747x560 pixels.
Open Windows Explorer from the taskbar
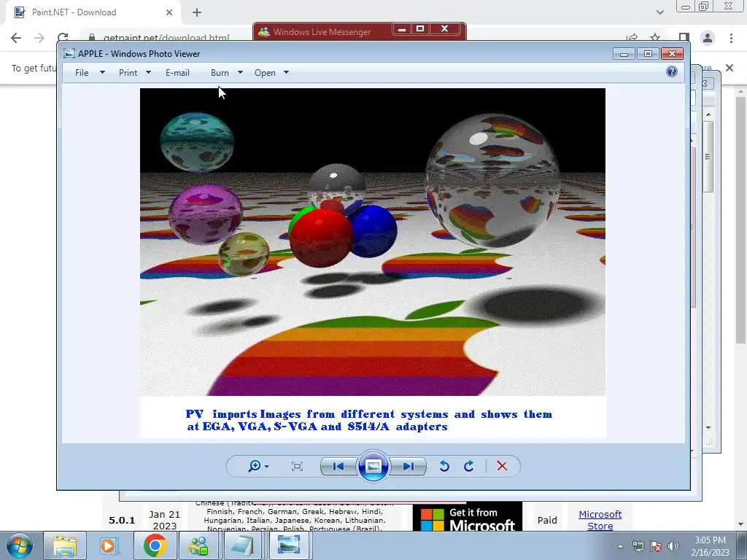coord(65,545)
